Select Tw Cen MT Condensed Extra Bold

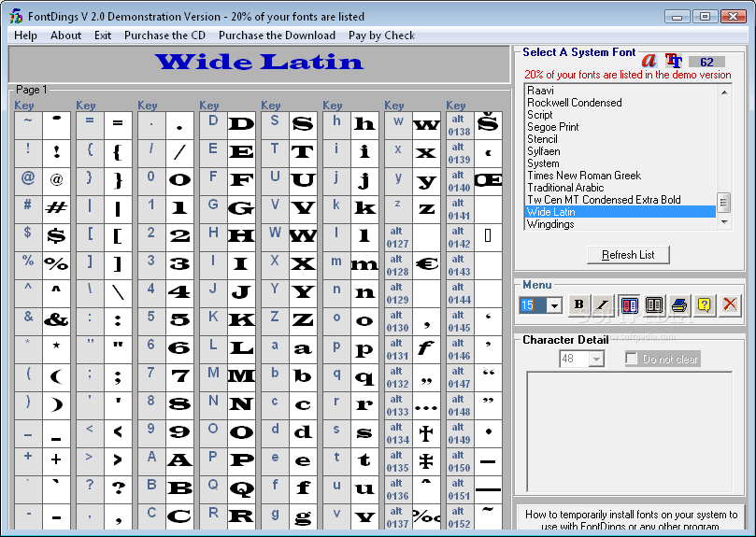click(620, 200)
